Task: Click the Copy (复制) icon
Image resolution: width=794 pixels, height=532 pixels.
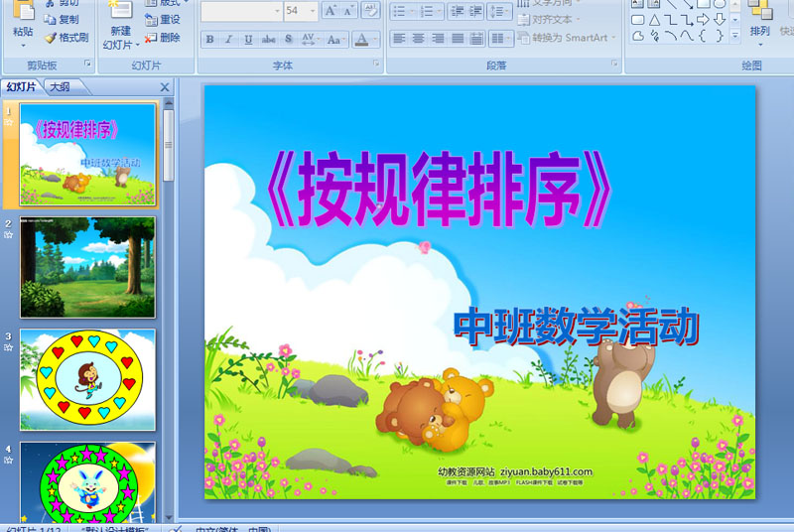Action: [x=50, y=20]
